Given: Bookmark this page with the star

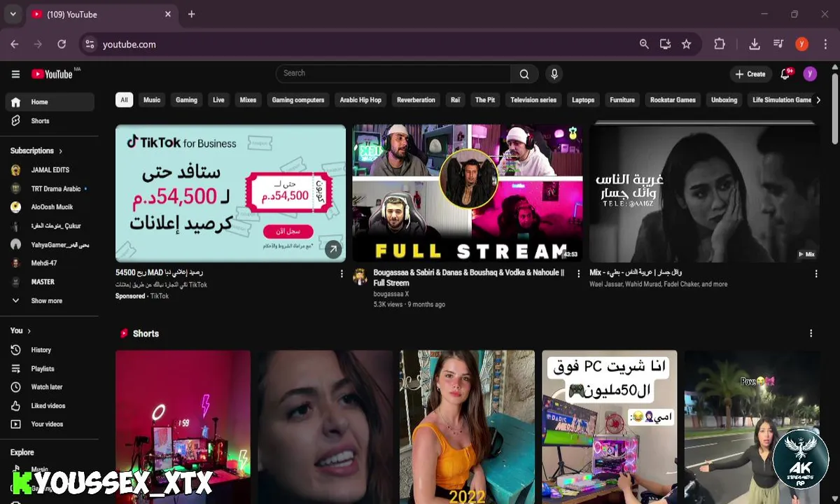Looking at the screenshot, I should pos(687,44).
